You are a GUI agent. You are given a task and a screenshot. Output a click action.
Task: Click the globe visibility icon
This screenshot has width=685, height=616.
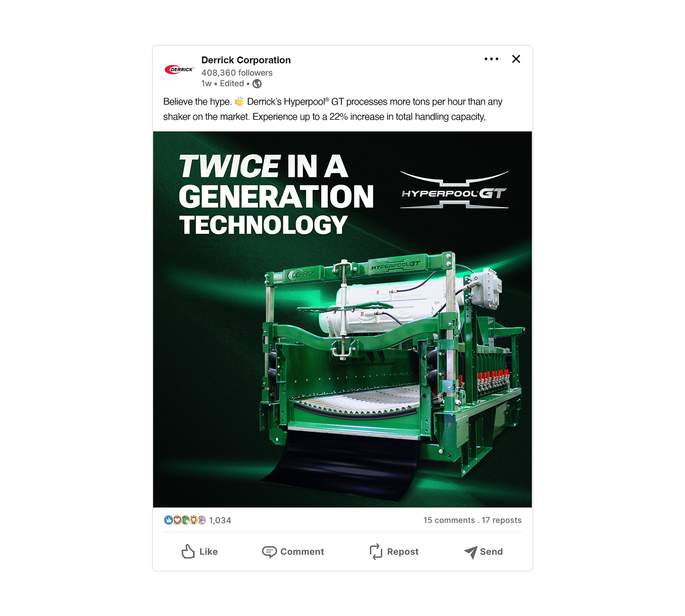point(257,84)
